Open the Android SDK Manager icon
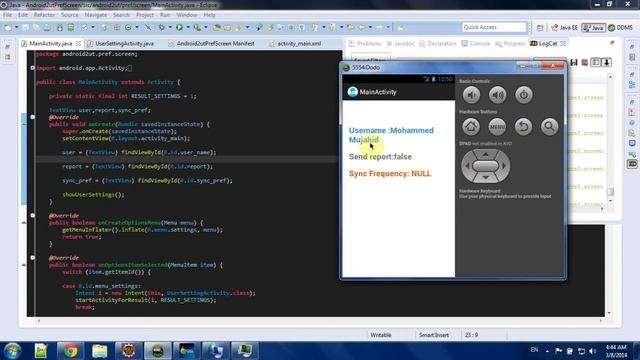640x360 pixels. coord(60,27)
